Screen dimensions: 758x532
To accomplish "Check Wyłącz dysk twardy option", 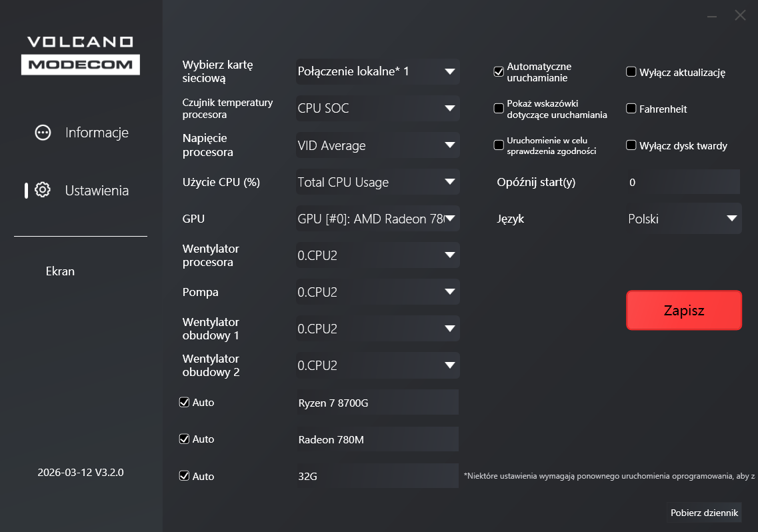I will [x=631, y=145].
